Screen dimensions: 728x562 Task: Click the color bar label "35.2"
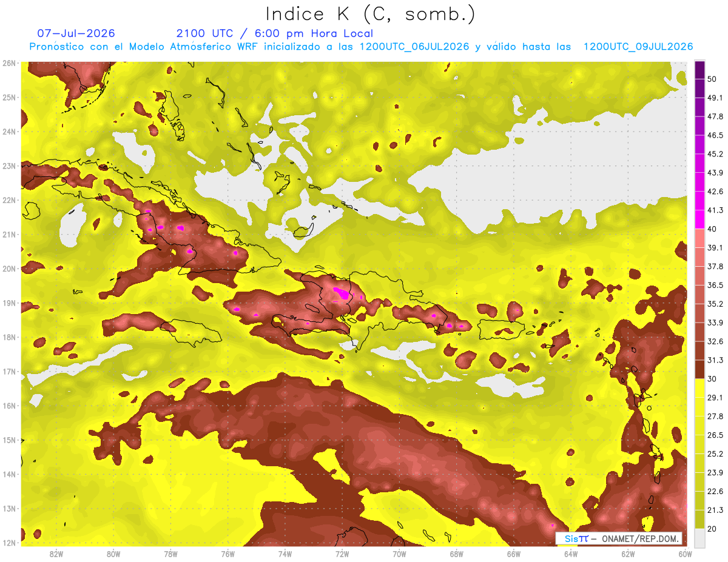click(715, 304)
